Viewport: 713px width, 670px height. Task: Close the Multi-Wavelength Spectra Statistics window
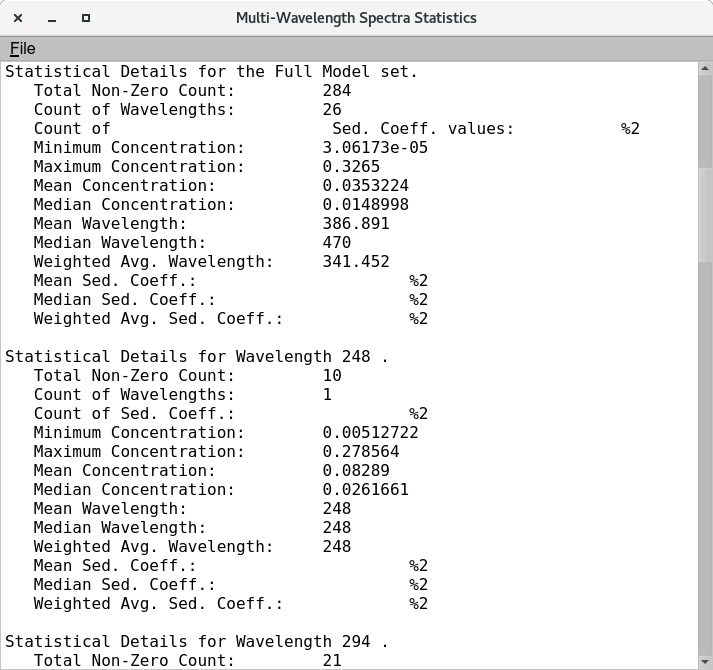(18, 18)
